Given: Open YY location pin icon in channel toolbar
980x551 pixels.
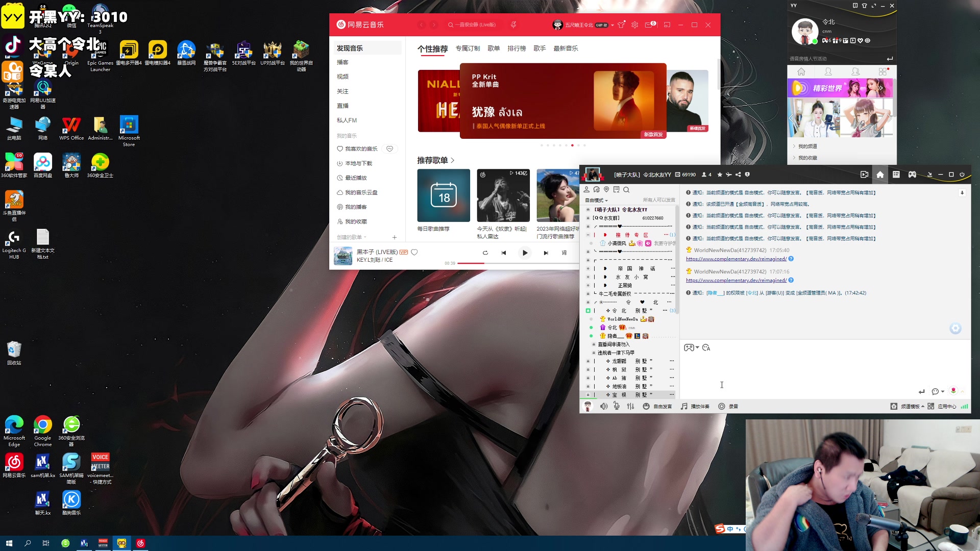Looking at the screenshot, I should (606, 190).
